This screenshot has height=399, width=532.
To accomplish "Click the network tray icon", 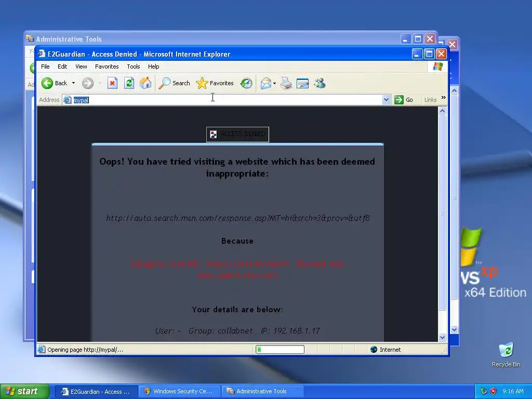I will click(x=484, y=391).
